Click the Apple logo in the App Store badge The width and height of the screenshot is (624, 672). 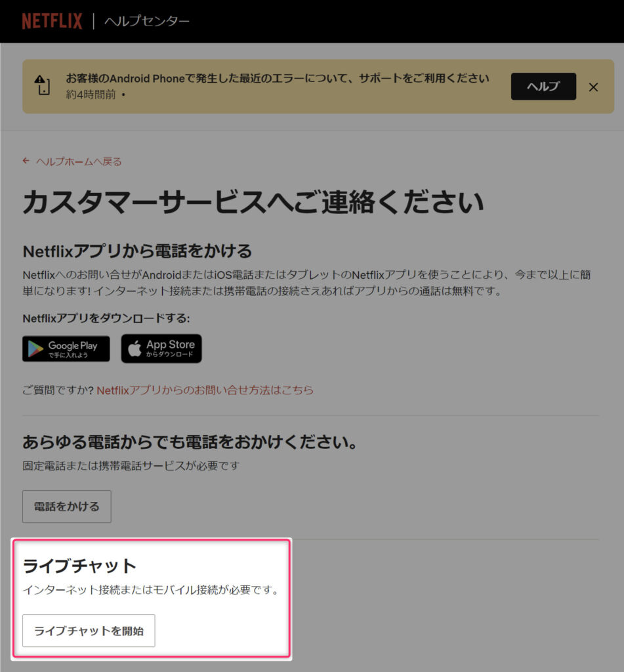[x=135, y=348]
